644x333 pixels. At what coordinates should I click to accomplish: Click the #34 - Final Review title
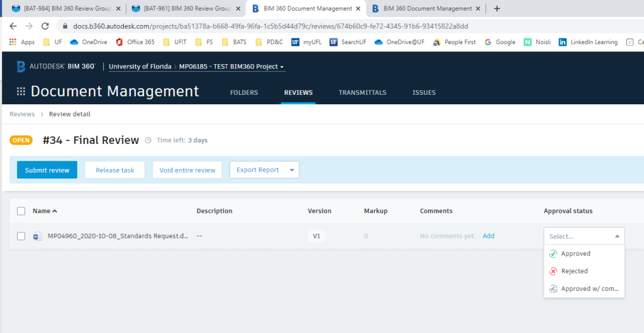(91, 140)
